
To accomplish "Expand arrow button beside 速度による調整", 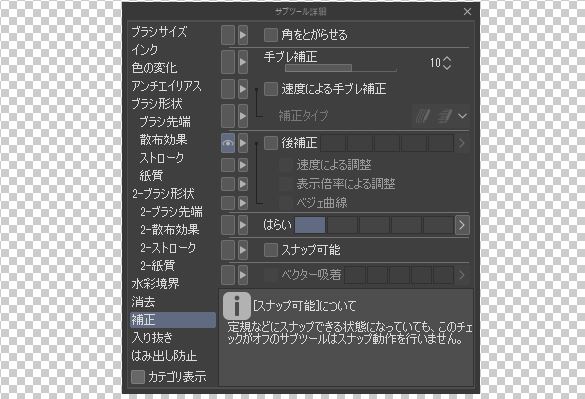I will coord(243,165).
